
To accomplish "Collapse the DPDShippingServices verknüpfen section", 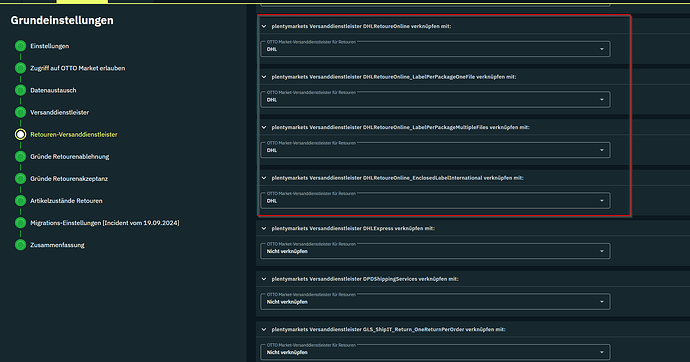I will [264, 279].
